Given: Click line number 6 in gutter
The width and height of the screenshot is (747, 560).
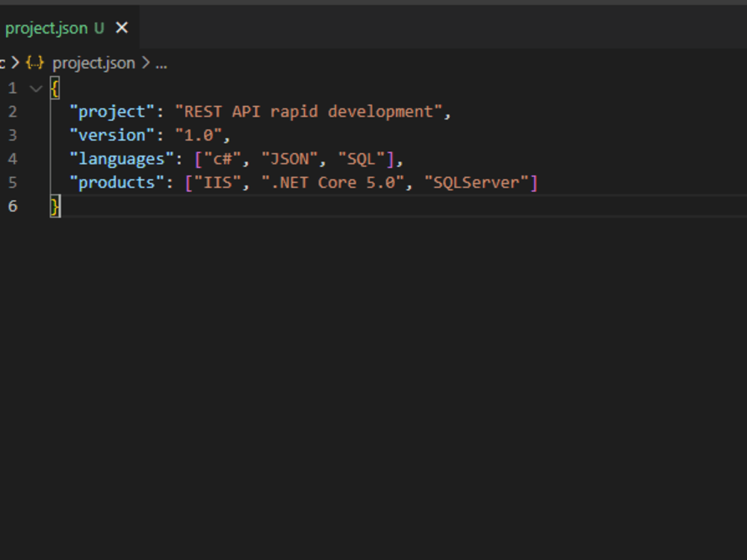Looking at the screenshot, I should click(x=13, y=207).
